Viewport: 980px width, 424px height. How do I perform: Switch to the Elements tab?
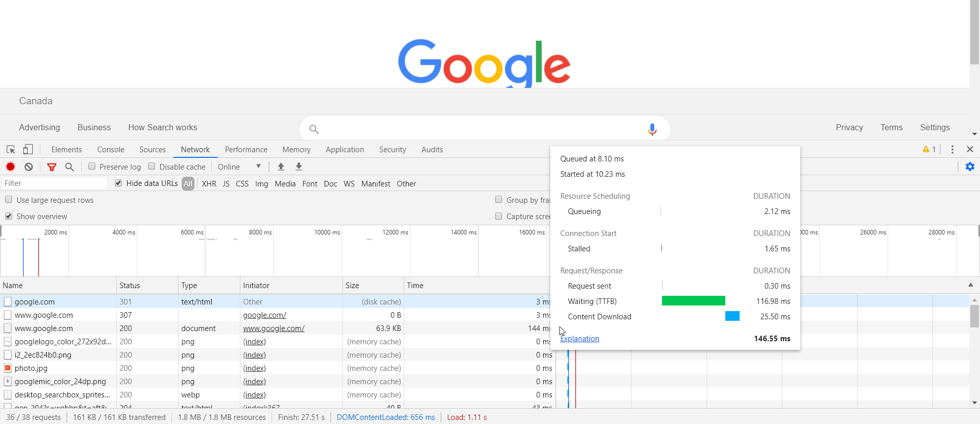pos(66,150)
